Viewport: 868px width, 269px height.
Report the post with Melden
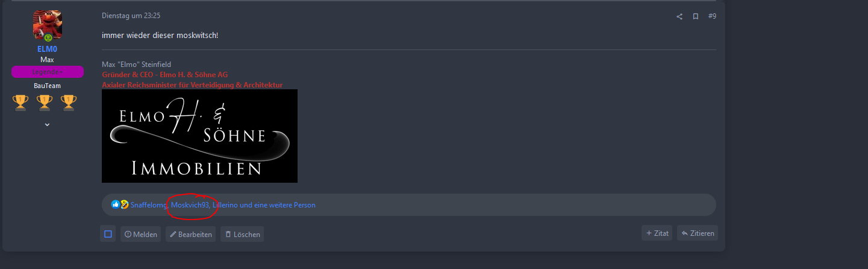140,234
